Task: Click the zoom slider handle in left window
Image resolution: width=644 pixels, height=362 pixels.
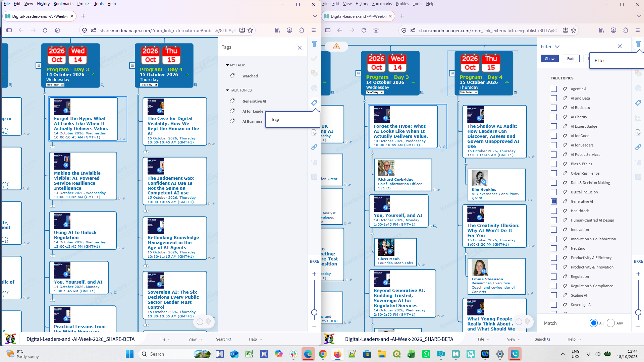Action: (314, 312)
